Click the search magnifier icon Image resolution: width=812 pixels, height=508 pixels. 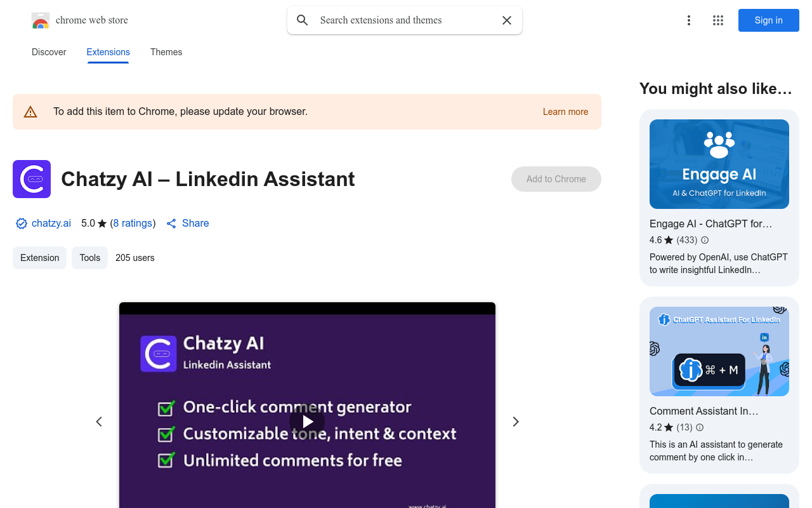pos(303,20)
